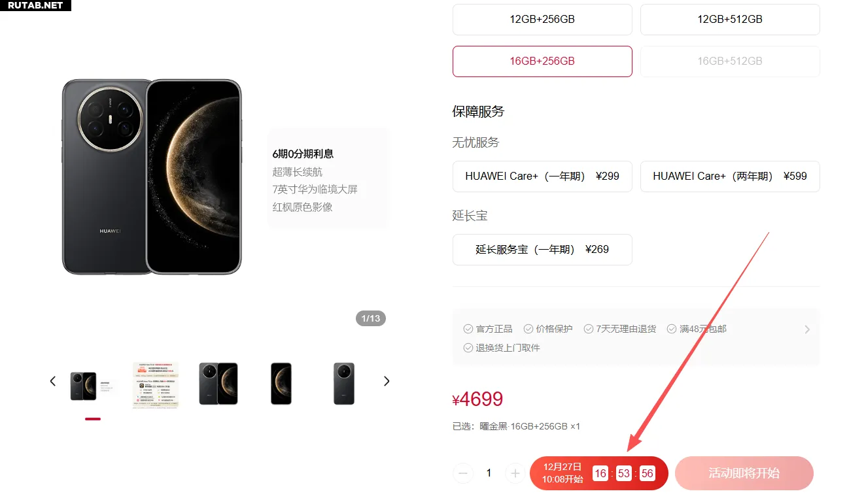This screenshot has height=504, width=847.
Task: Choose 延长服务宝 one-year ¥269 option
Action: pos(542,250)
